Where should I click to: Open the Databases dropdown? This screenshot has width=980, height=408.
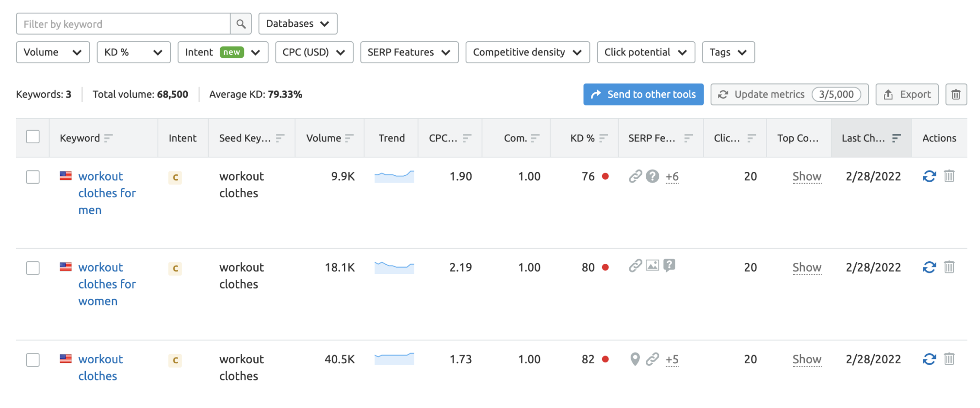point(297,24)
